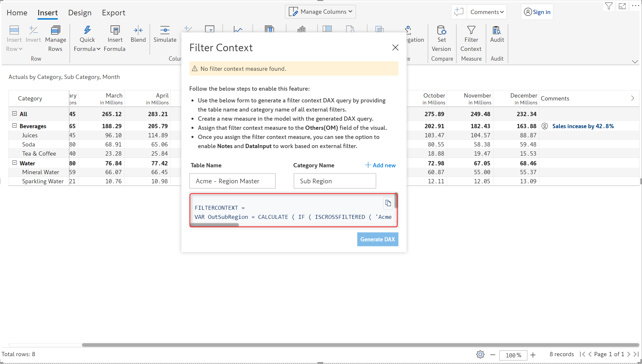This screenshot has height=364, width=642.
Task: Select the Blend tool
Action: (x=138, y=34)
